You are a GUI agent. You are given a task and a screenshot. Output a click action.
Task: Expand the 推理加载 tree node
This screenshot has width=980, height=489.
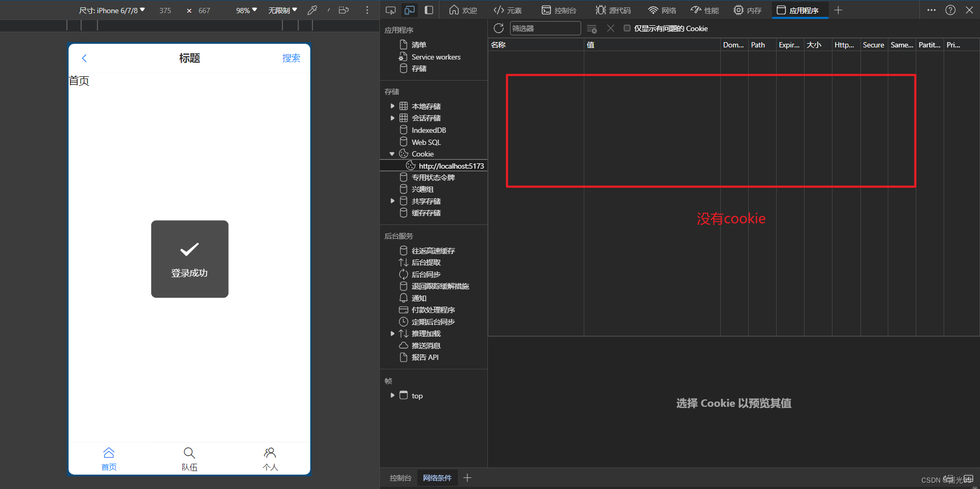click(393, 334)
